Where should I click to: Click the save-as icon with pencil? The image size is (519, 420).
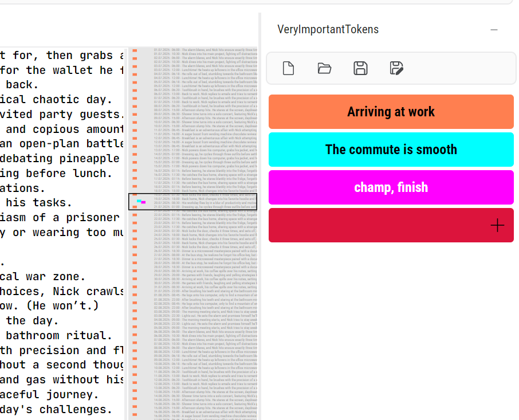click(396, 69)
